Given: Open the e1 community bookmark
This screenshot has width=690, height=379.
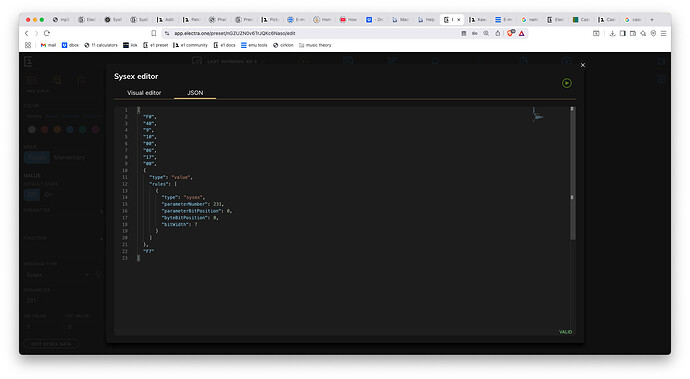Looking at the screenshot, I should tap(191, 45).
